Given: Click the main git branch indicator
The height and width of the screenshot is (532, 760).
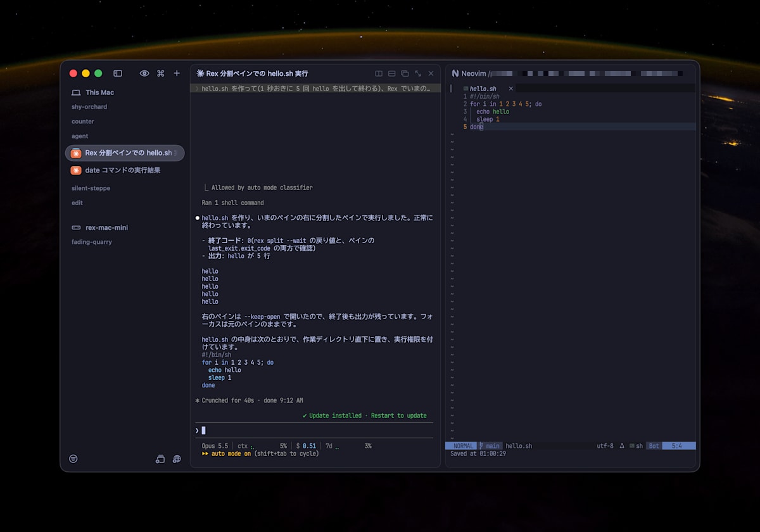Looking at the screenshot, I should click(x=490, y=446).
